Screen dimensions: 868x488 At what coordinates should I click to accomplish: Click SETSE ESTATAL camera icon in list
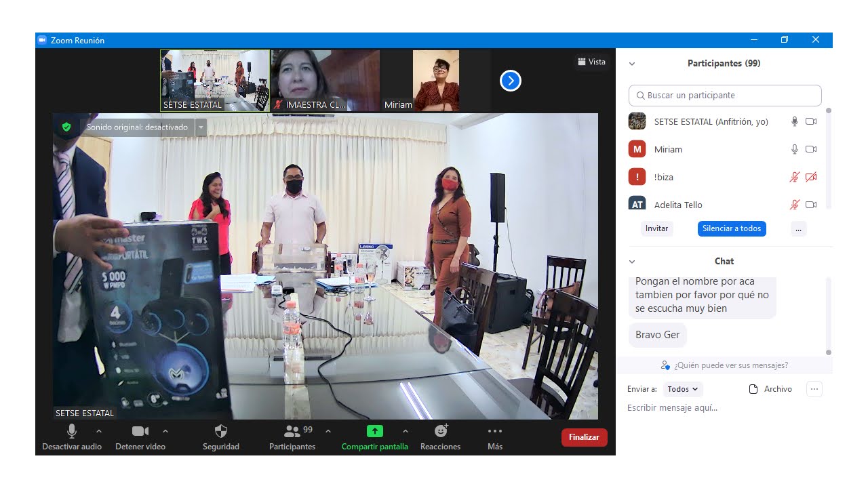[x=811, y=122]
